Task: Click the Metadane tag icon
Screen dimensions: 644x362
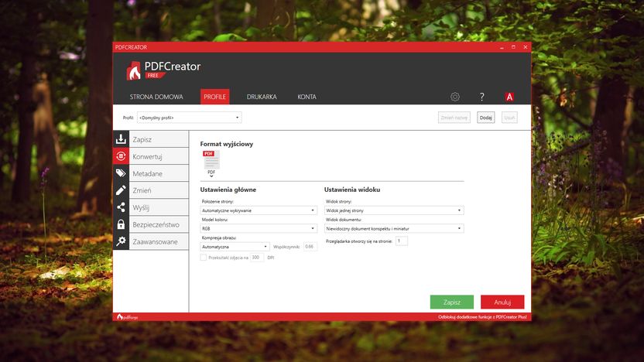Action: tap(121, 173)
